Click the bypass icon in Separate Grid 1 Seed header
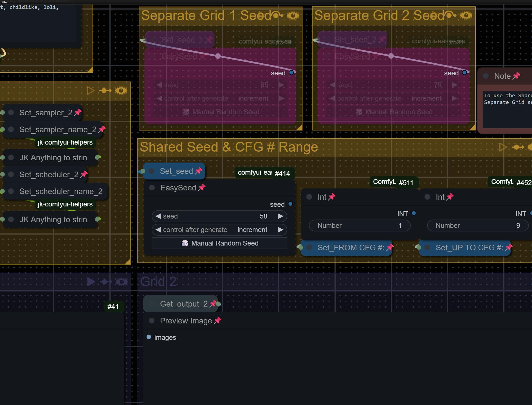This screenshot has width=532, height=405. [x=278, y=15]
